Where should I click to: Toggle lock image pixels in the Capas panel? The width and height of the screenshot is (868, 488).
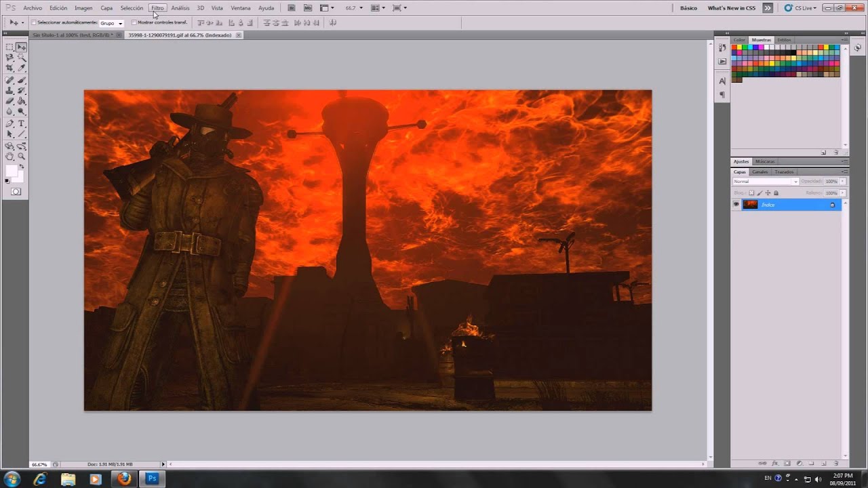tap(759, 193)
